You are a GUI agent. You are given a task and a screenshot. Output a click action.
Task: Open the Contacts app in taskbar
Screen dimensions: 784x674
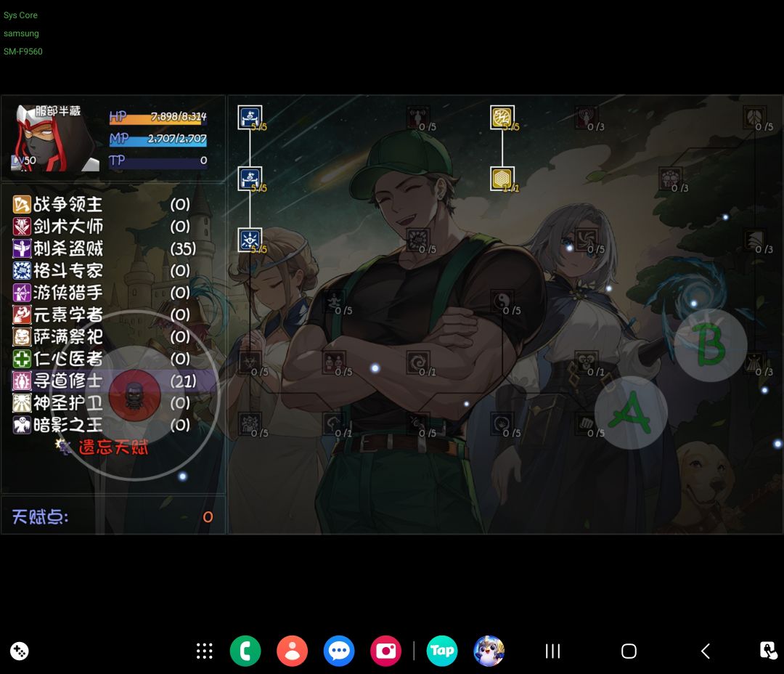tap(292, 651)
